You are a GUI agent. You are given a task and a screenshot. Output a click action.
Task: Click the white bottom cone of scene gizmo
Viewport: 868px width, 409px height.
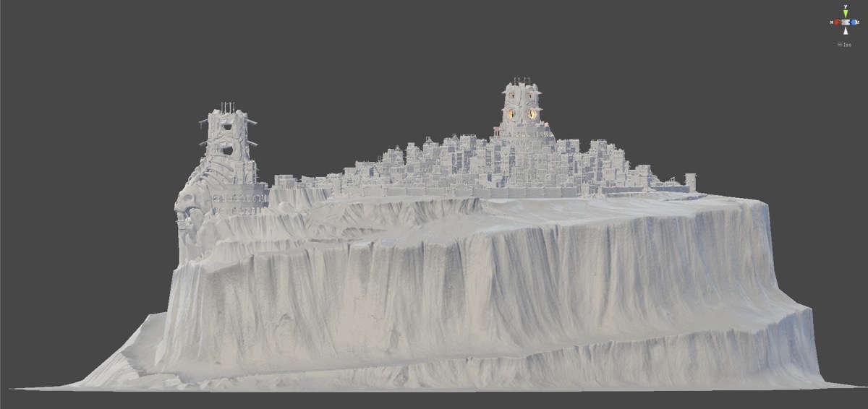point(845,30)
